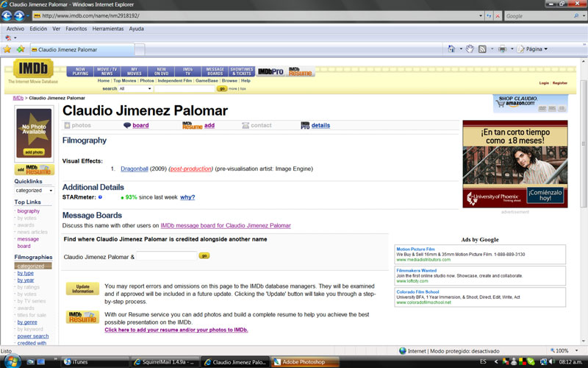Viewport: 588px width, 368px height.
Task: Click the co-credited name input field
Action: (166, 256)
